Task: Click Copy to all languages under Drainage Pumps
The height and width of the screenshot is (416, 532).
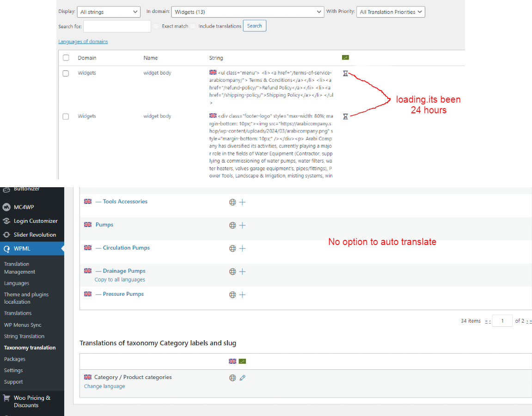Action: click(x=120, y=280)
